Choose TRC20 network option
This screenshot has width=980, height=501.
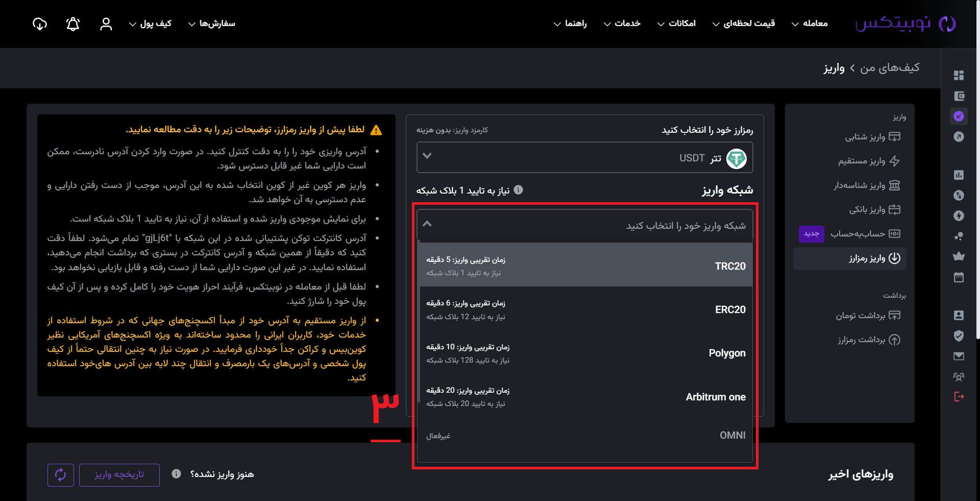tap(585, 265)
